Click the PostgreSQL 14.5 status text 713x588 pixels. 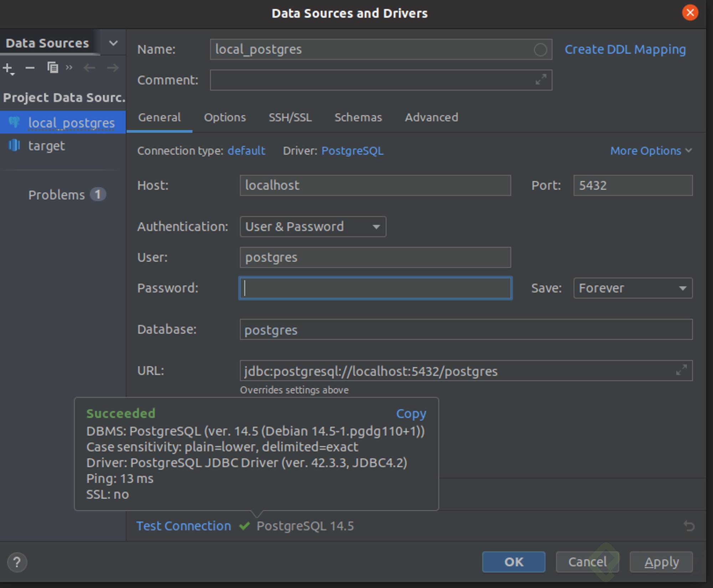coord(305,526)
